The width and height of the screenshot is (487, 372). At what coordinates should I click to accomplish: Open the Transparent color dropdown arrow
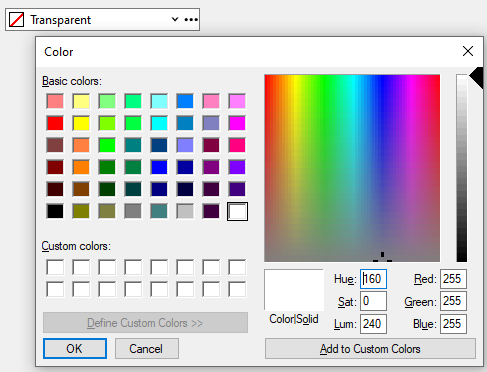(x=175, y=19)
